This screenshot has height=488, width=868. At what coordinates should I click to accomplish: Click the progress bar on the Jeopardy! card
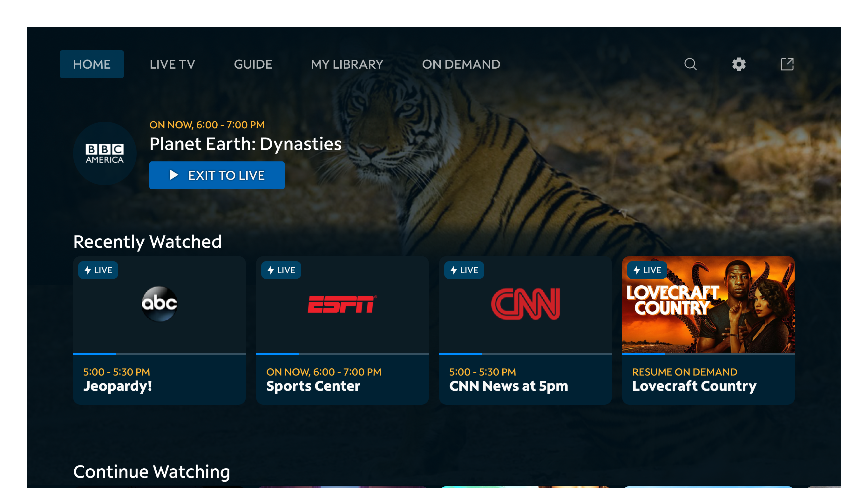coord(159,354)
